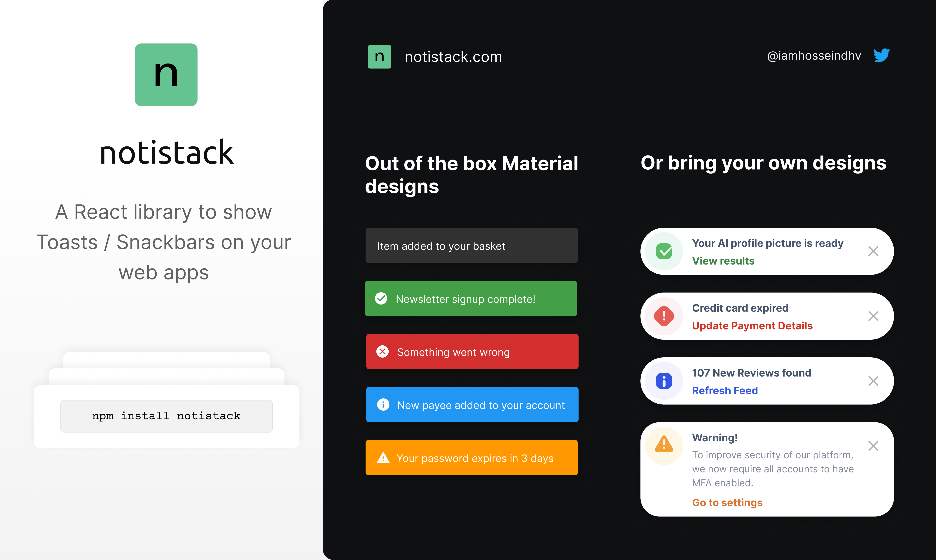Click the @iamhosseindhv handle
The width and height of the screenshot is (936, 560).
point(814,56)
